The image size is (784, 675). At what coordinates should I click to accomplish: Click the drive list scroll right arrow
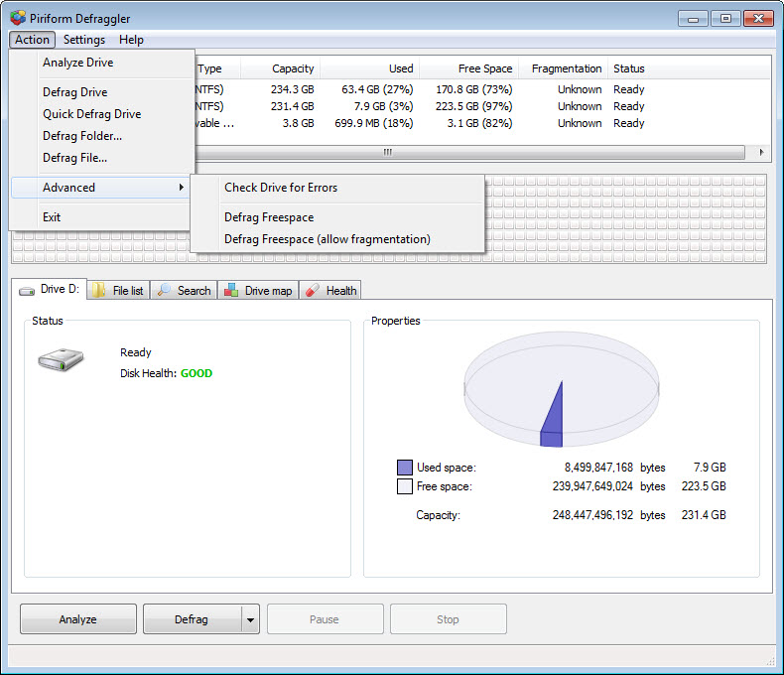(x=761, y=152)
